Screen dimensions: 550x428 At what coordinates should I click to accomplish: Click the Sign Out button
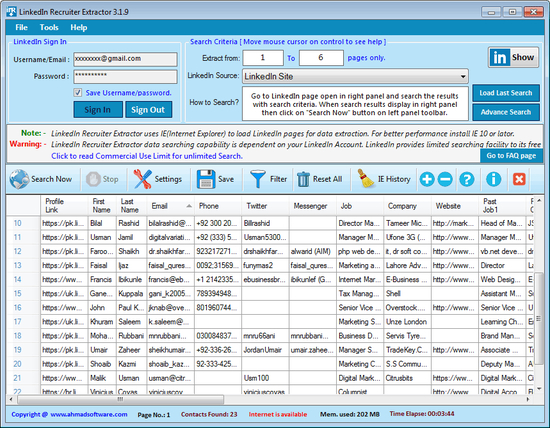click(x=148, y=110)
